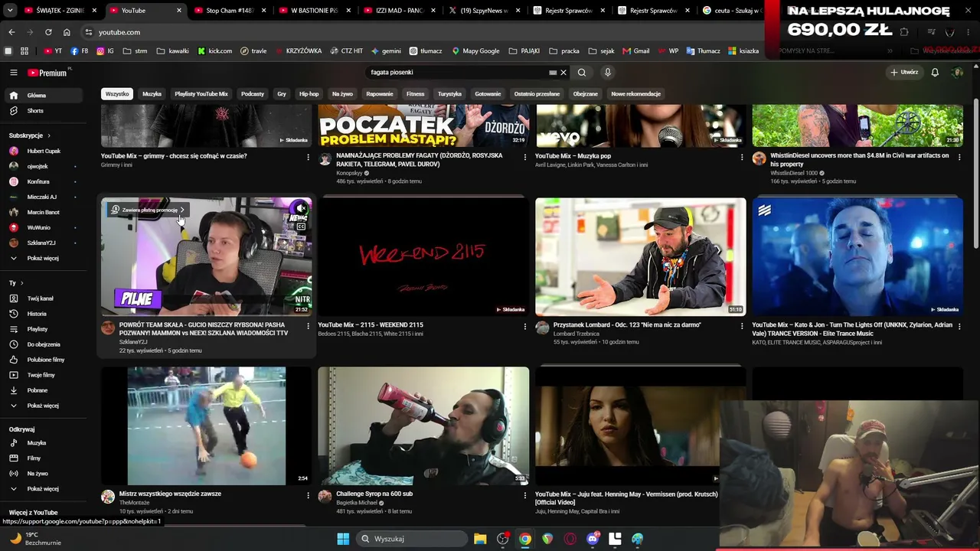Expand Pokaż więcej under Odkrywaj

pos(43,489)
